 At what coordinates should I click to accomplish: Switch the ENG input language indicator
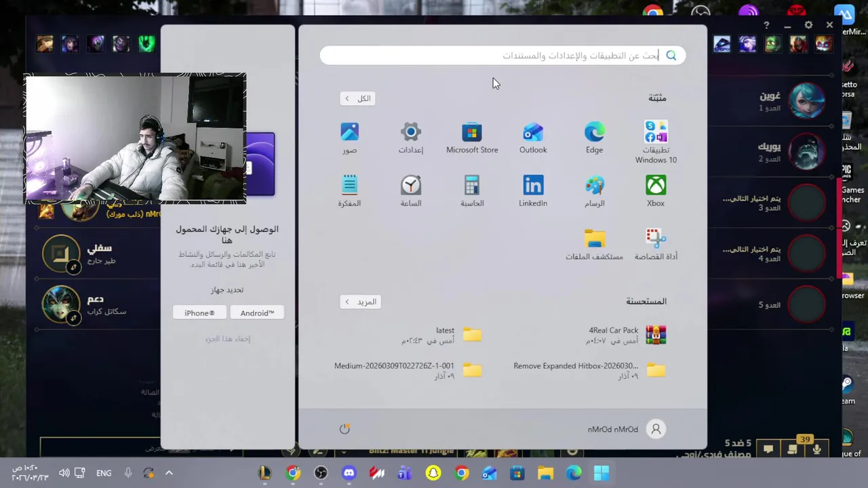point(104,473)
